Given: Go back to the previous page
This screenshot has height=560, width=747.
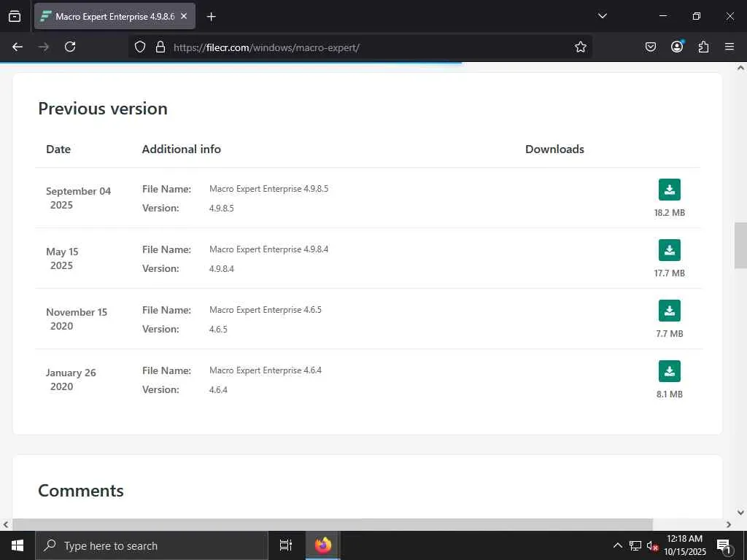Looking at the screenshot, I should (x=18, y=47).
